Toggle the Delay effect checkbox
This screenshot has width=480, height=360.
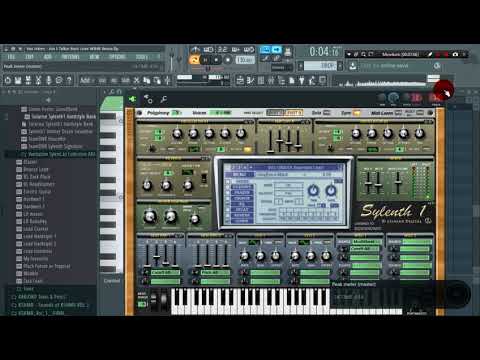click(x=228, y=210)
